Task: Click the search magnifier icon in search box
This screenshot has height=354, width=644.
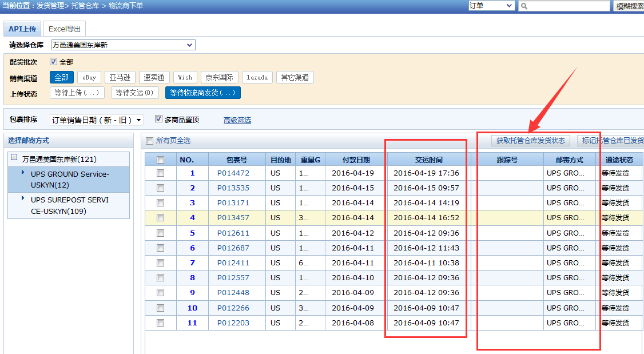Action: coord(524,6)
